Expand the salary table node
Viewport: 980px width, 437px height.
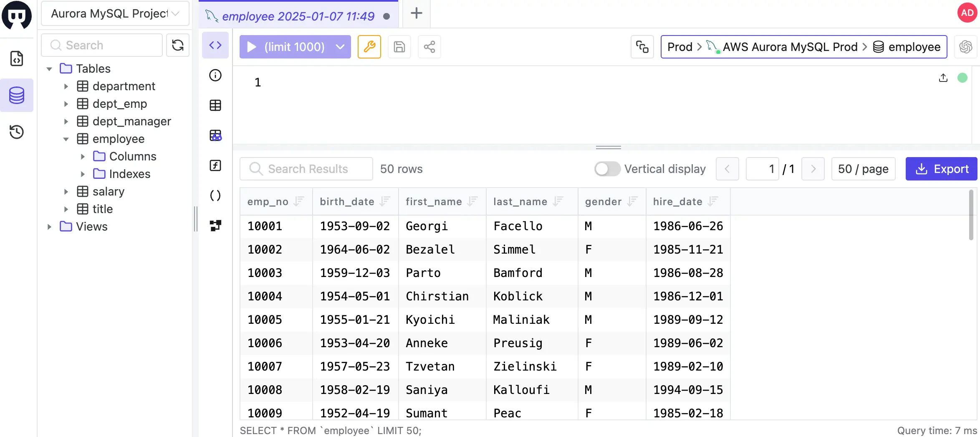point(66,191)
